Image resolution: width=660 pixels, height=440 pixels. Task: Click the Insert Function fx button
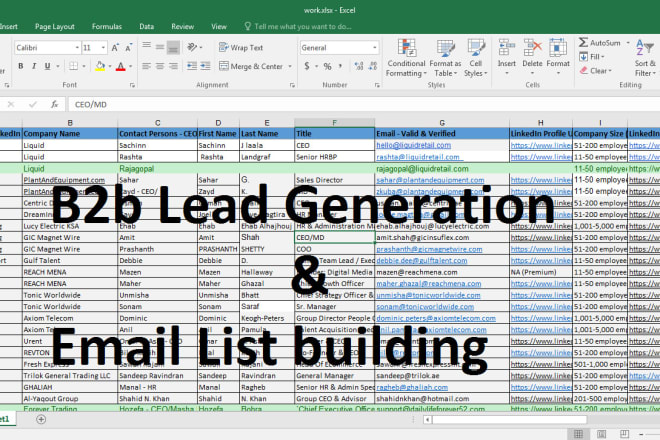pos(54,104)
